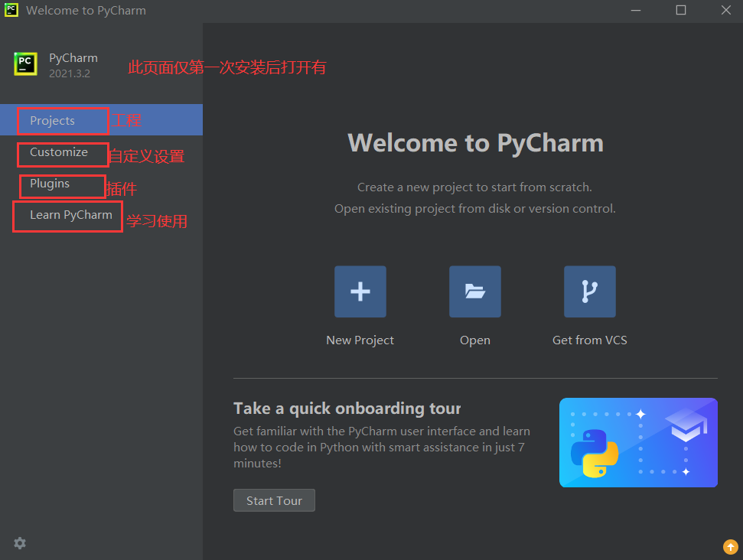743x560 pixels.
Task: Switch to the Projects tab
Action: (x=51, y=120)
